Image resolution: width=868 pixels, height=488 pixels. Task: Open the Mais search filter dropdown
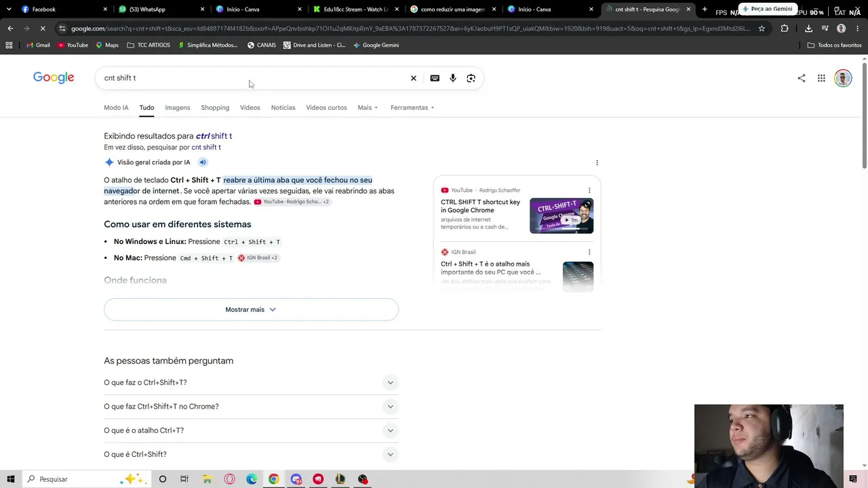click(368, 108)
